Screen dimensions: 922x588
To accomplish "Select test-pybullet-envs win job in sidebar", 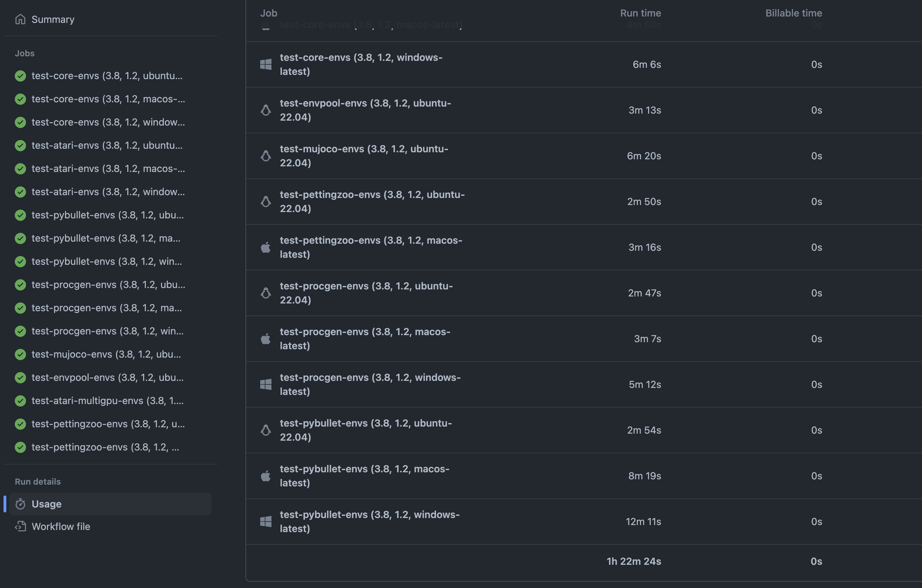I will pyautogui.click(x=107, y=261).
